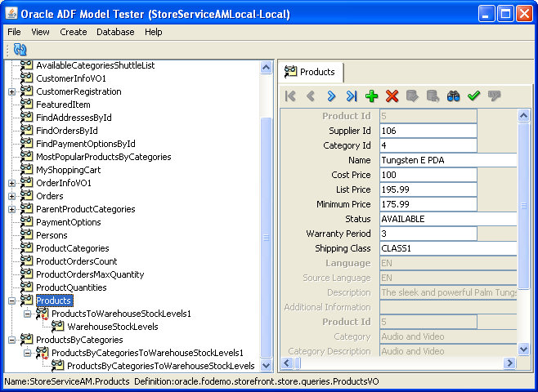Collapse the ProductsToWarehouseStockLevels1 node
538x392 pixels.
(28, 314)
